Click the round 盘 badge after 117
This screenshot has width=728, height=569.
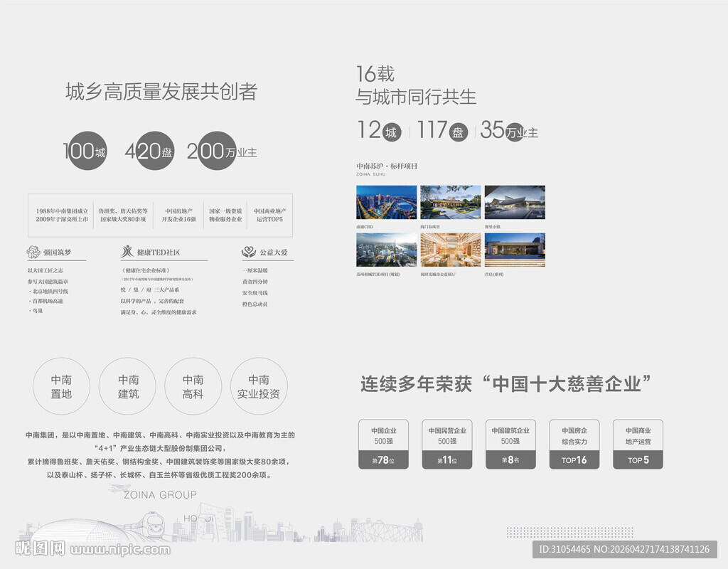pyautogui.click(x=458, y=133)
